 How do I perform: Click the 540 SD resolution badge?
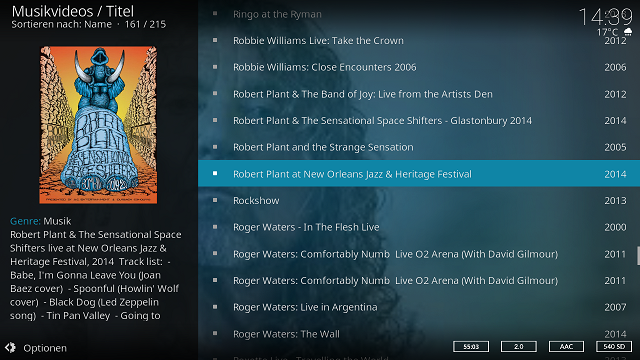(614, 347)
